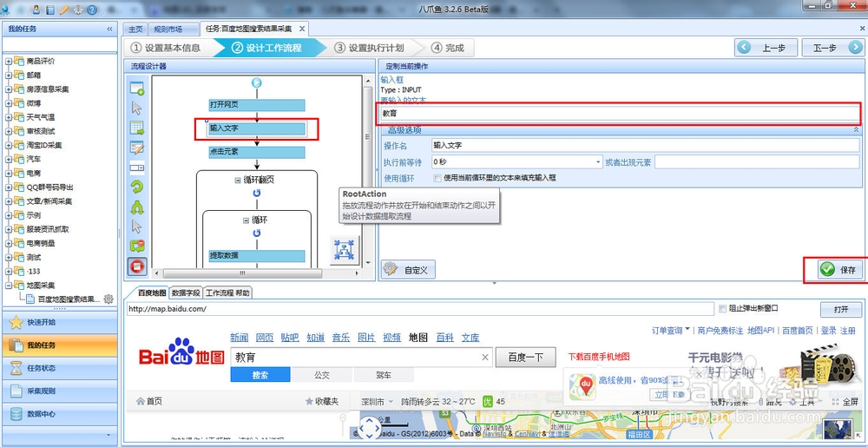The image size is (868, 447).
Task: Choose the end-loop icon with red minus
Action: click(136, 247)
